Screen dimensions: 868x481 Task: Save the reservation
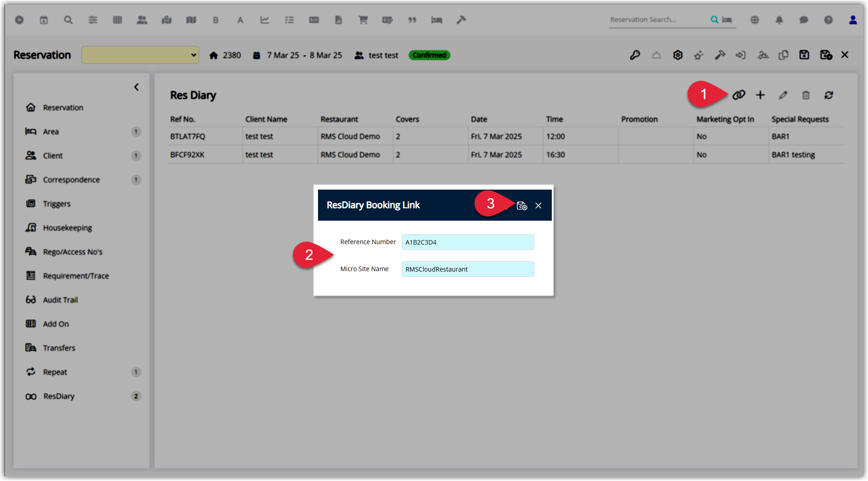[x=804, y=55]
